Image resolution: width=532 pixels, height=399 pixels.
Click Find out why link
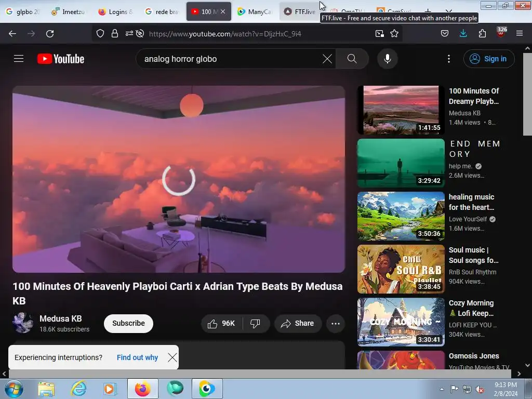(x=137, y=357)
